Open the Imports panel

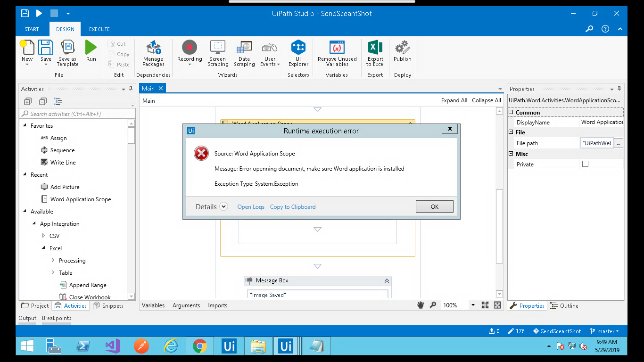pos(218,305)
